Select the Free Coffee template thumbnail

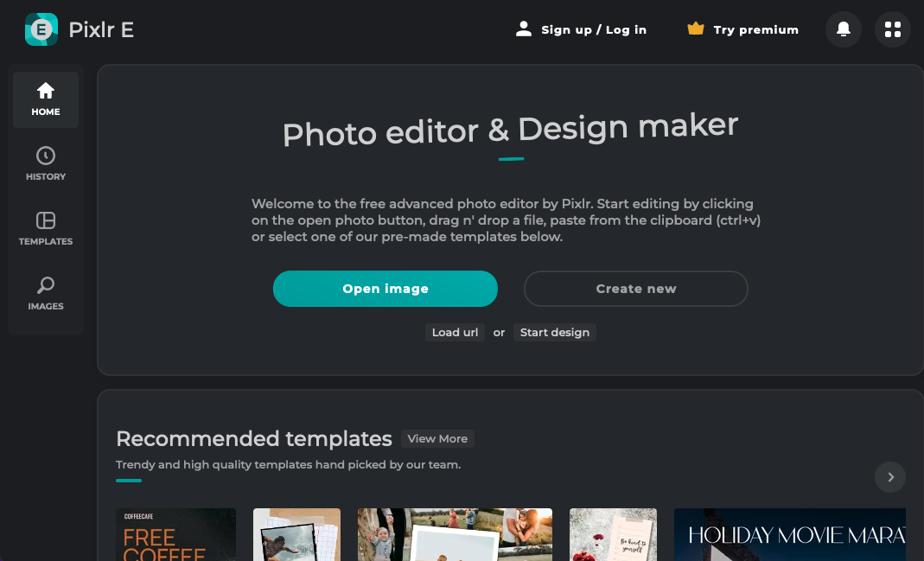click(175, 534)
